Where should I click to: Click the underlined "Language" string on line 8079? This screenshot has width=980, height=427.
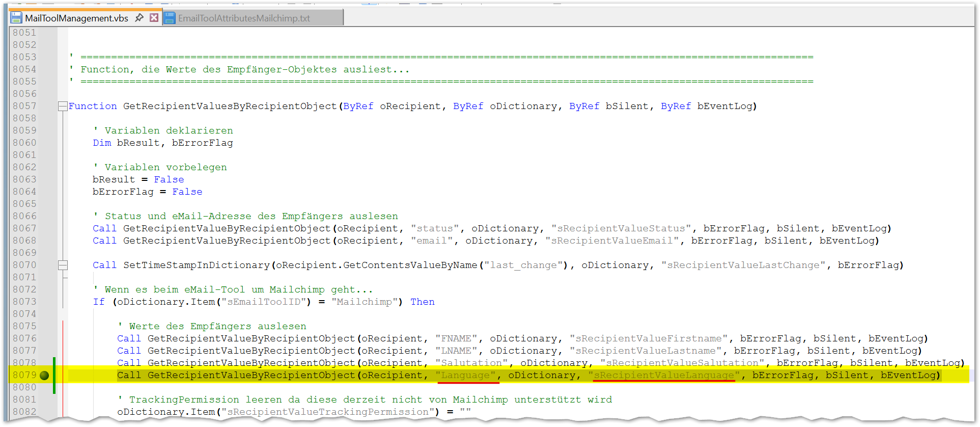pyautogui.click(x=465, y=376)
